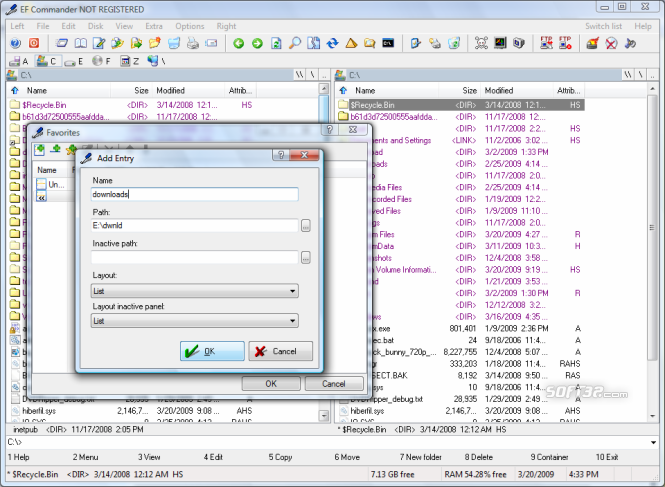Screen dimensions: 665x487
Task: Select hiberfil.sys in the right panel
Action: click(x=367, y=411)
